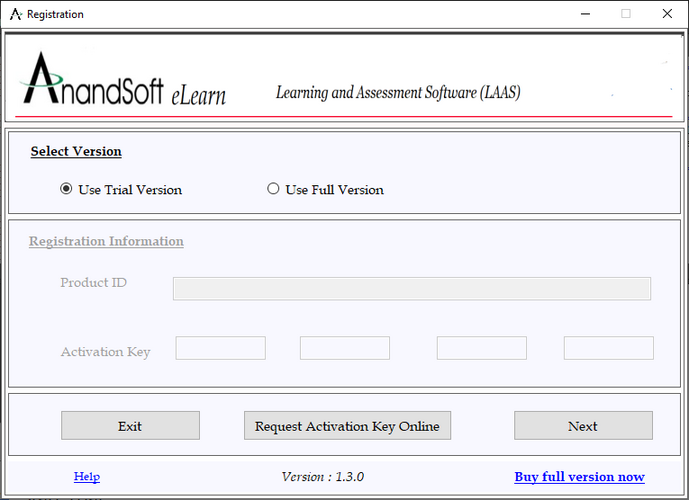
Task: Click the Product ID text field
Action: pyautogui.click(x=411, y=289)
